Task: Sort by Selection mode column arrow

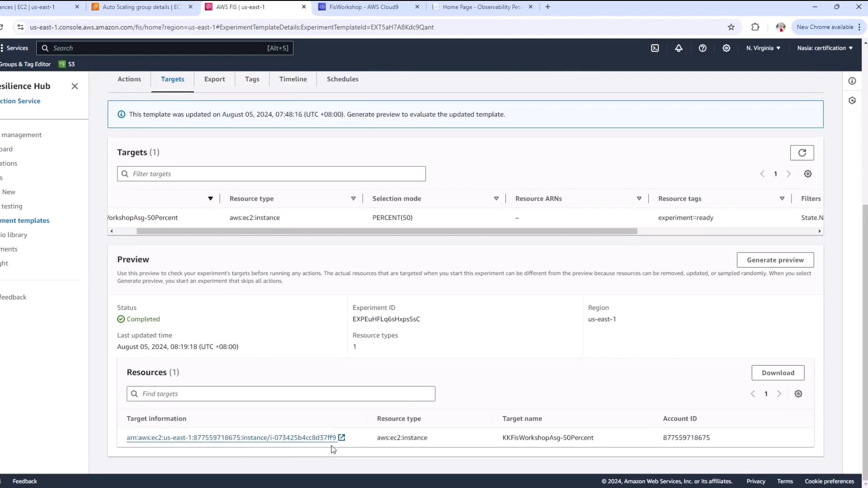Action: coord(496,199)
